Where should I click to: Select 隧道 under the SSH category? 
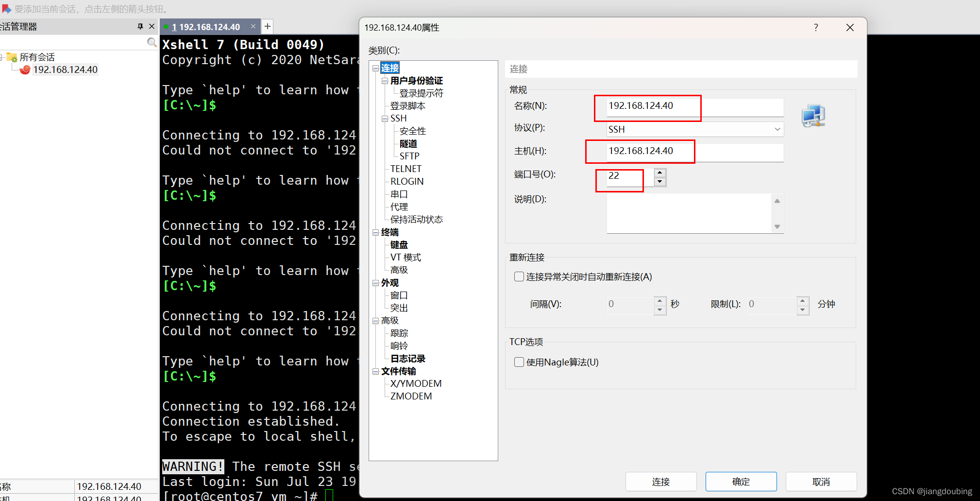click(x=408, y=143)
